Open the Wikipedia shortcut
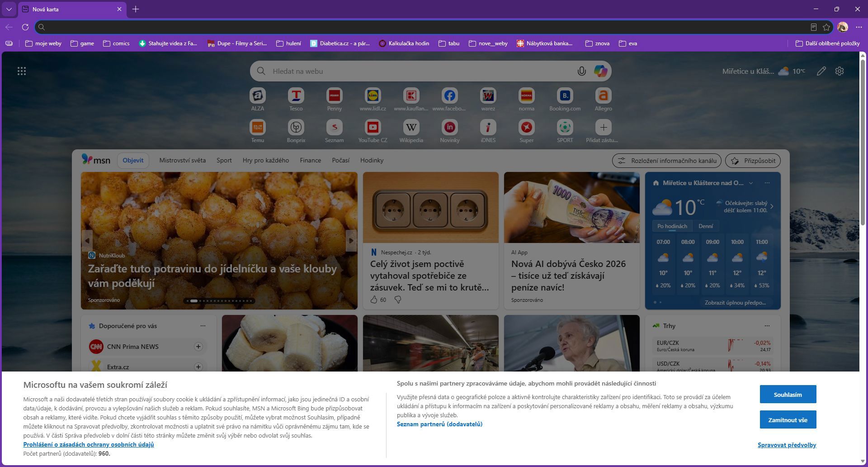This screenshot has height=467, width=868. [411, 131]
